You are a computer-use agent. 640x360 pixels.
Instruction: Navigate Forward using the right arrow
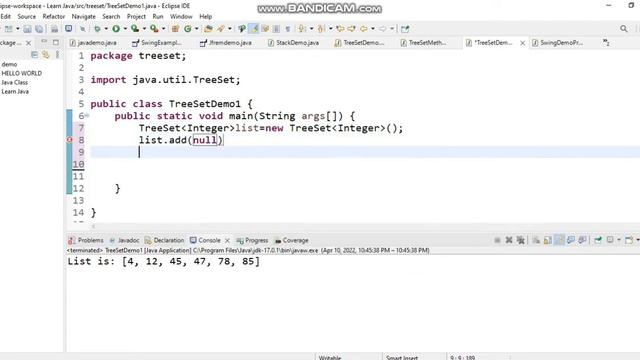[383, 29]
